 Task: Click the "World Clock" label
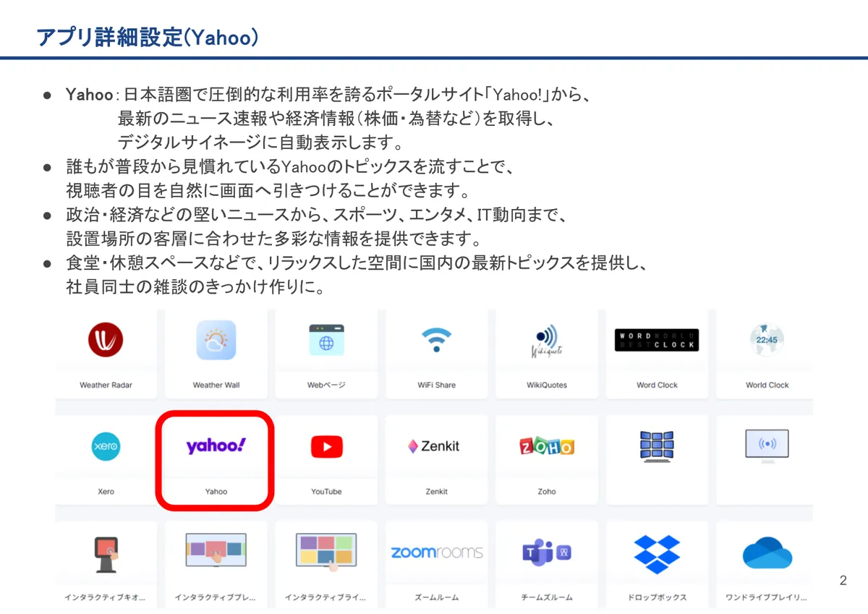pyautogui.click(x=767, y=385)
